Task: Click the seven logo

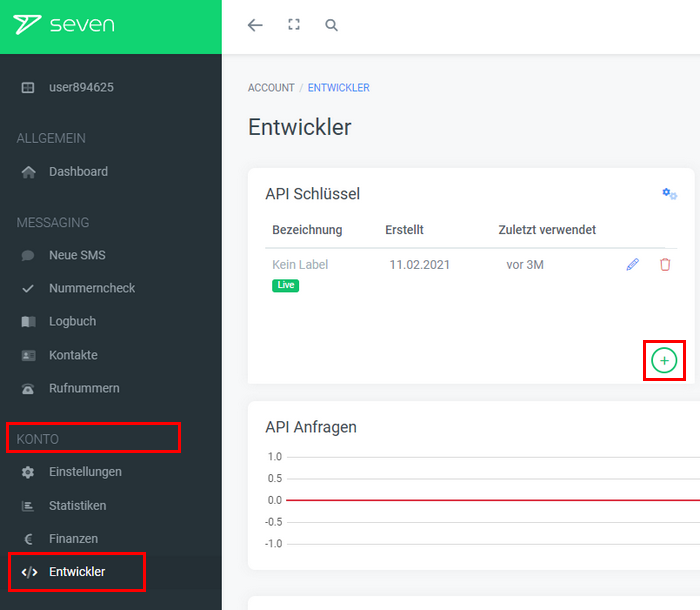Action: pyautogui.click(x=64, y=25)
